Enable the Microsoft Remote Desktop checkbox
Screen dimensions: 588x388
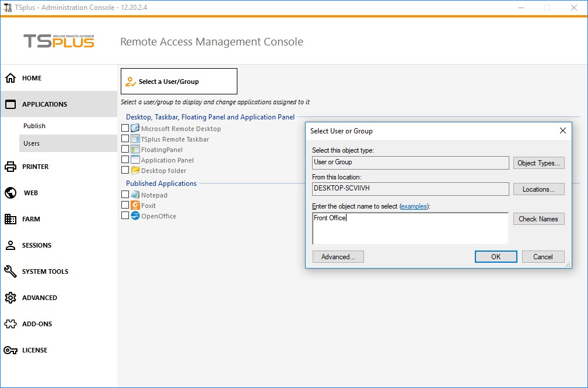point(125,128)
